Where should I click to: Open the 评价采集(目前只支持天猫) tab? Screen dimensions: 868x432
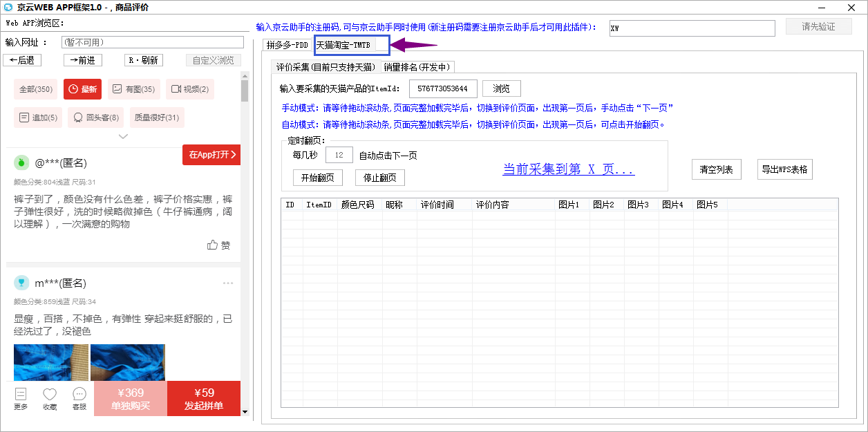pyautogui.click(x=325, y=67)
